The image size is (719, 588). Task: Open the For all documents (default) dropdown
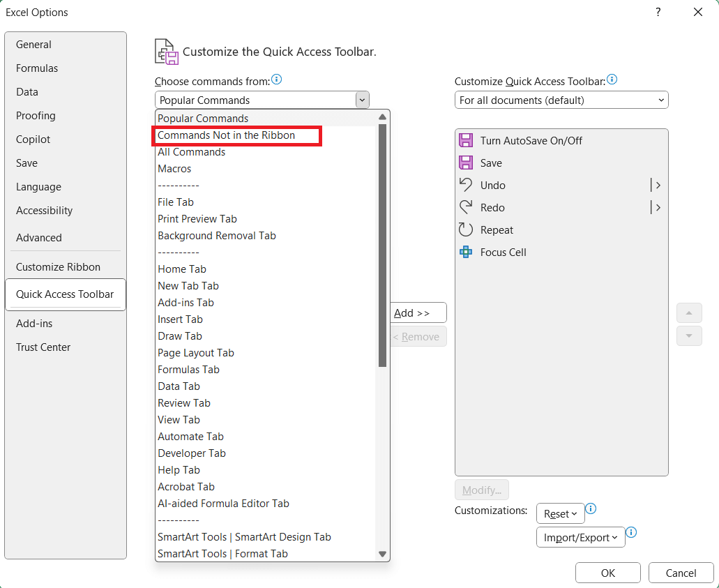coord(561,100)
